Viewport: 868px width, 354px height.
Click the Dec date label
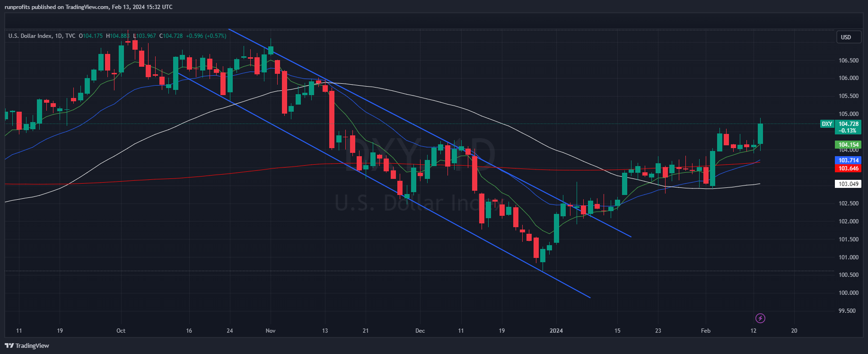(420, 331)
